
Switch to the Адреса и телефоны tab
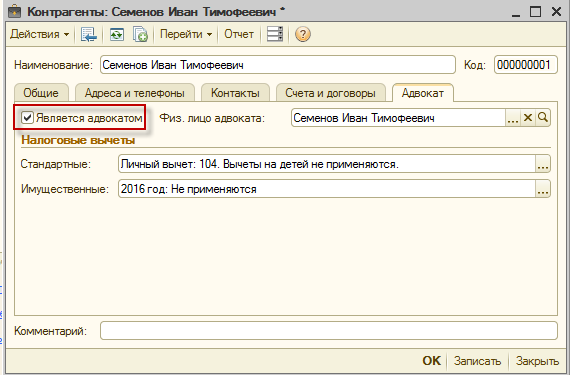point(135,93)
